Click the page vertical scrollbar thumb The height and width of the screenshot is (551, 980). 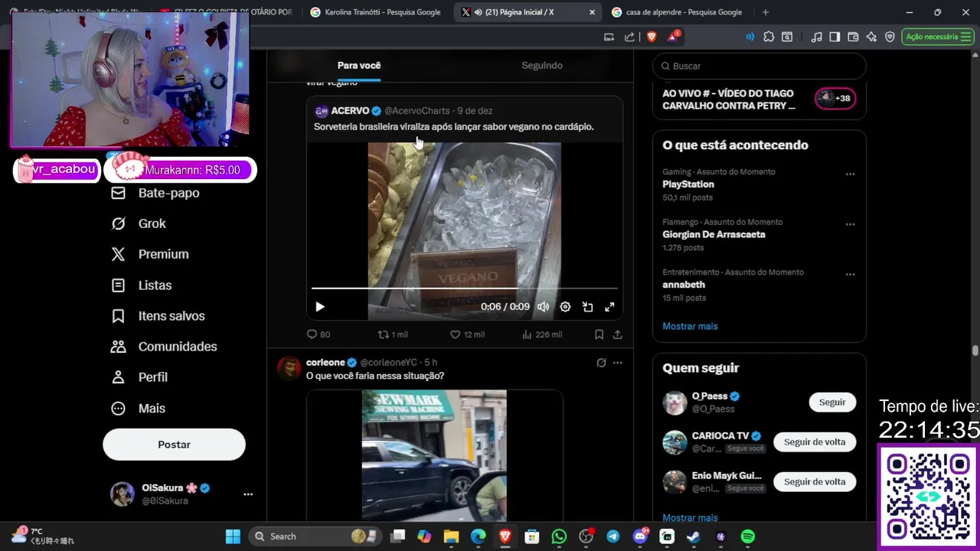pos(975,351)
